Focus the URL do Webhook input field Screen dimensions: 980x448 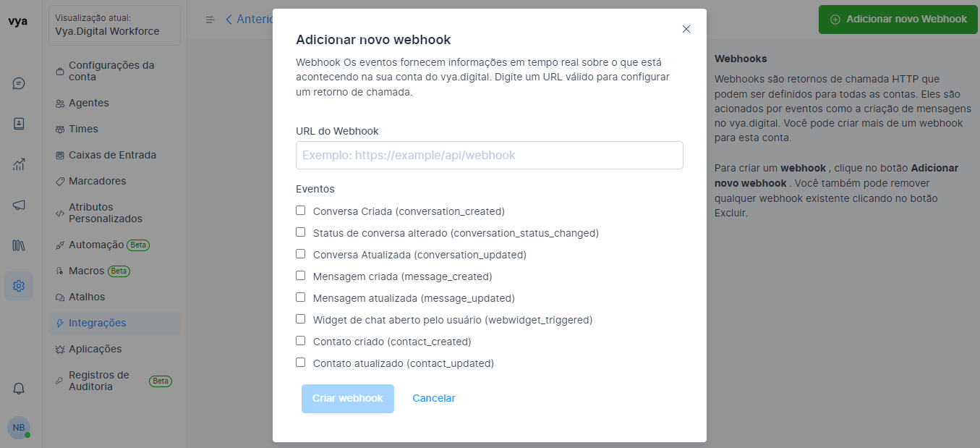[489, 155]
